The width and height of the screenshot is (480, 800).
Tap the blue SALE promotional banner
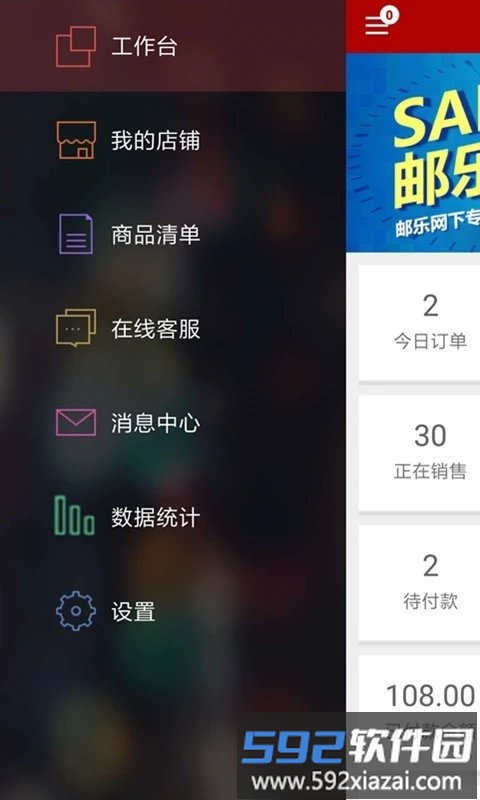pos(413,153)
